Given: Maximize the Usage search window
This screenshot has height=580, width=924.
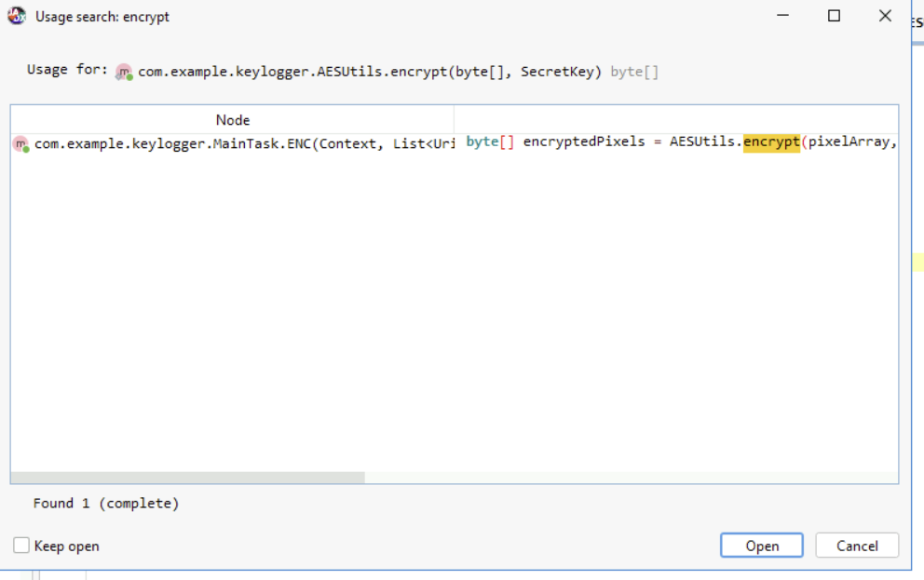Looking at the screenshot, I should (x=834, y=16).
